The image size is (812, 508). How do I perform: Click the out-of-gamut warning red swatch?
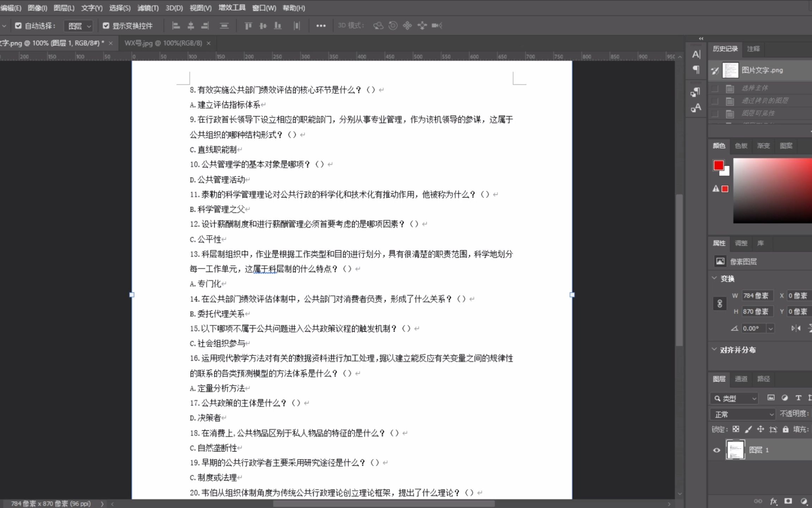[725, 189]
